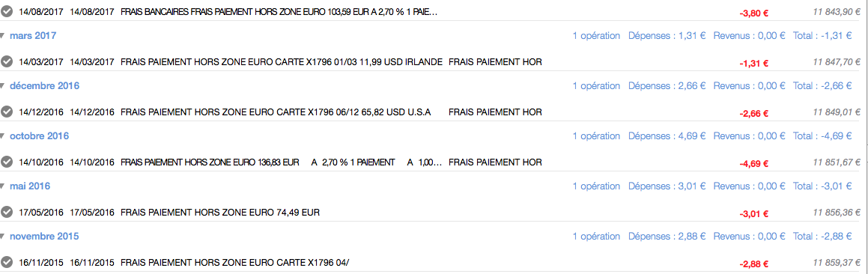868x274 pixels.
Task: Click checkmark icon of 16/11/2015 transaction
Action: pos(7,262)
